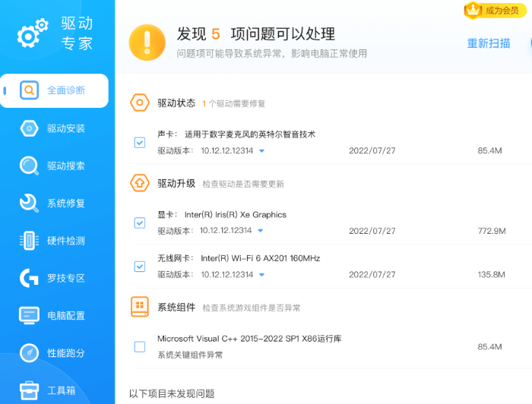Click the 电脑配置 monitor icon

point(29,315)
